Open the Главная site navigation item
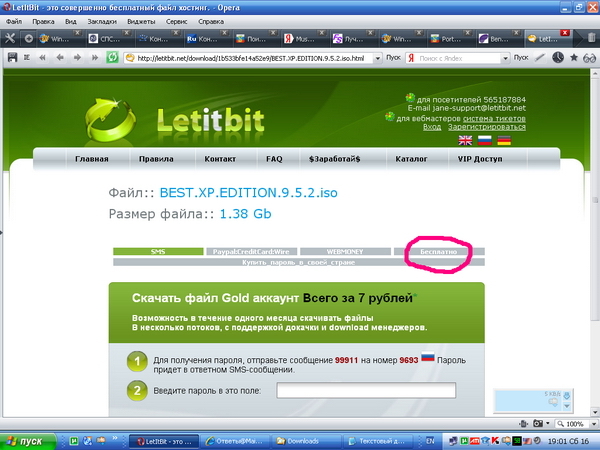This screenshot has height=450, width=600. 92,159
